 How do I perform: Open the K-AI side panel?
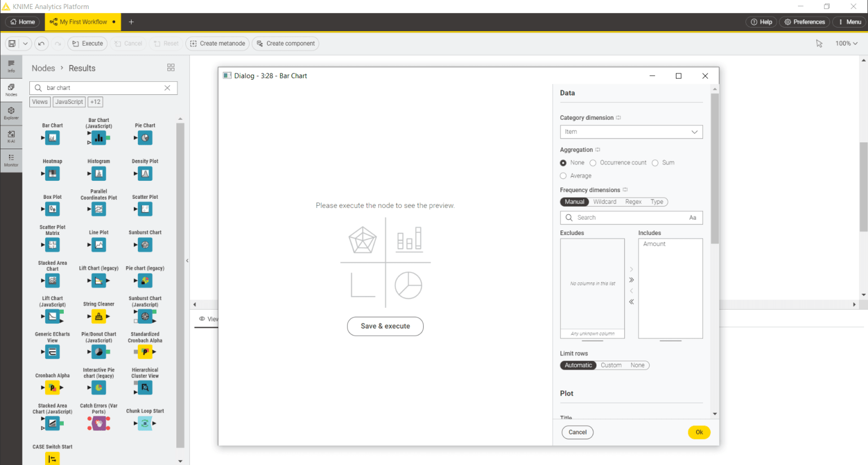[x=11, y=137]
